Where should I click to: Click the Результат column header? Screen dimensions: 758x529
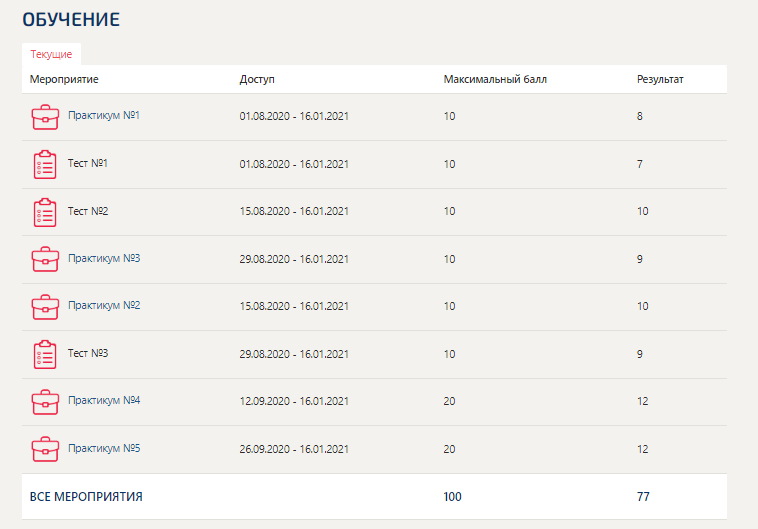[660, 79]
